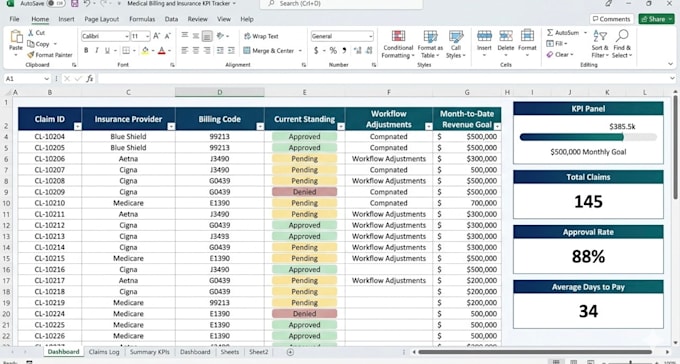
Task: Switch to the View ribbon tab
Action: pyautogui.click(x=224, y=19)
